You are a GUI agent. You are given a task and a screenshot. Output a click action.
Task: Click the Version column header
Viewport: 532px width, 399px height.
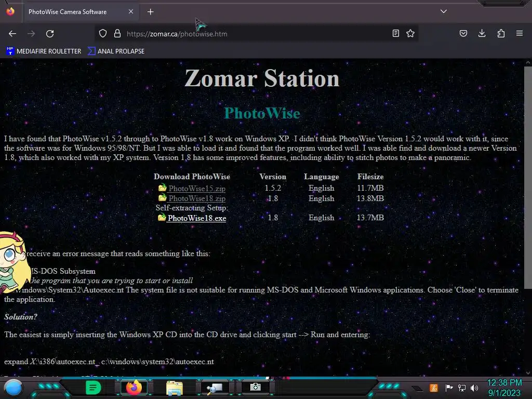click(x=273, y=177)
